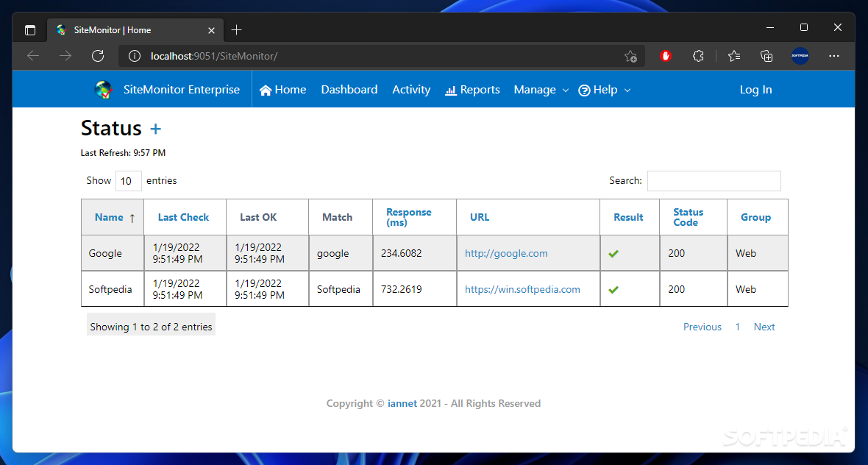Open Softpedia profile avatar
This screenshot has height=465, width=868.
pos(800,56)
